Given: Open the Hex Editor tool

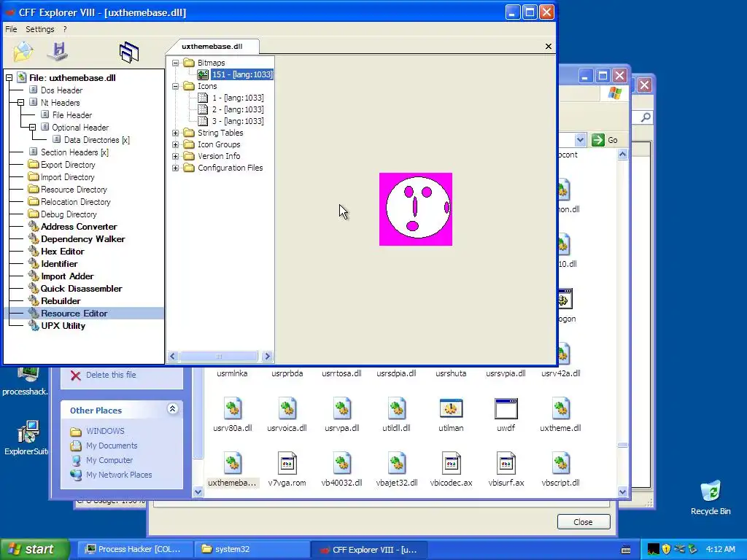Looking at the screenshot, I should point(63,252).
